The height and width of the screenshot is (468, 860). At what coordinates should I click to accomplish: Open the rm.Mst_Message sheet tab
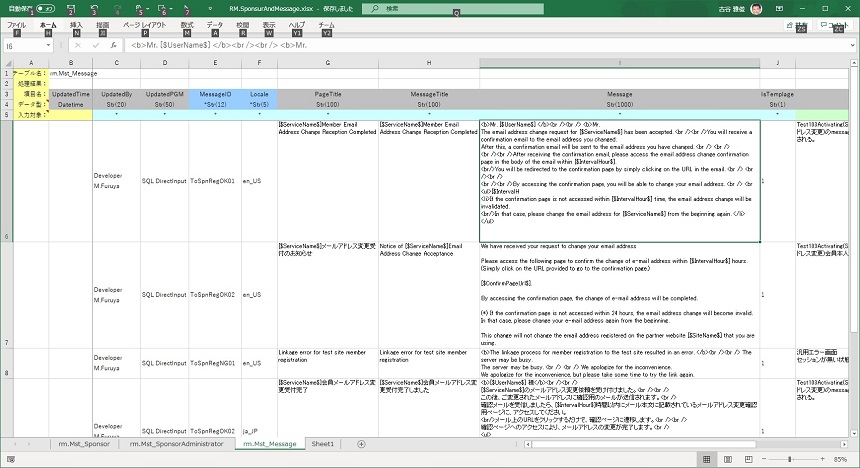(x=270, y=444)
